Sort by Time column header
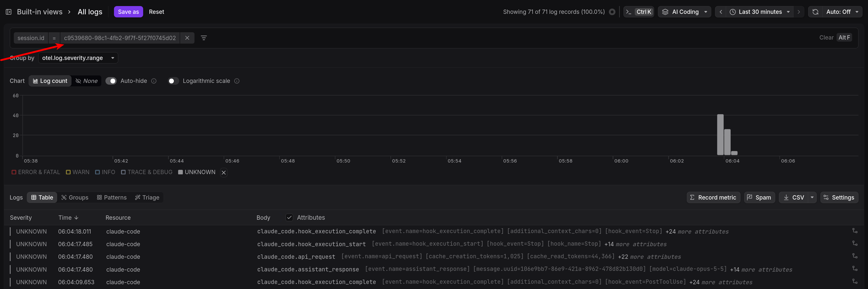 68,217
